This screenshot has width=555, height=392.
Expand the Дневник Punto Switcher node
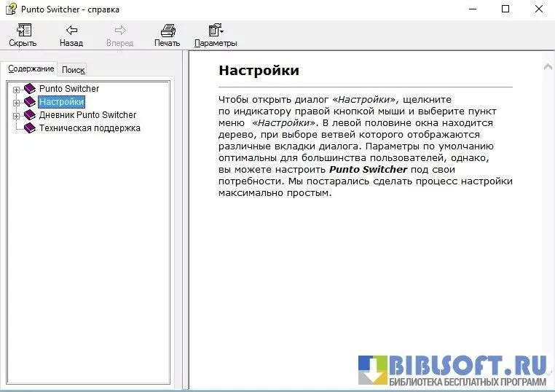(x=16, y=115)
